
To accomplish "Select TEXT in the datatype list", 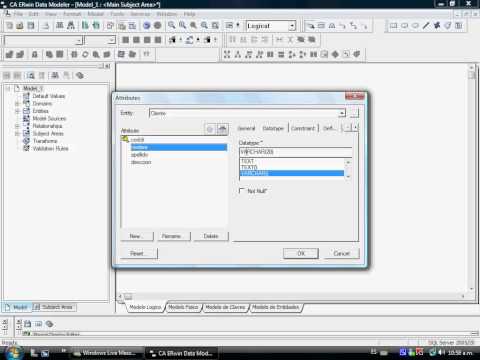I will pos(247,161).
